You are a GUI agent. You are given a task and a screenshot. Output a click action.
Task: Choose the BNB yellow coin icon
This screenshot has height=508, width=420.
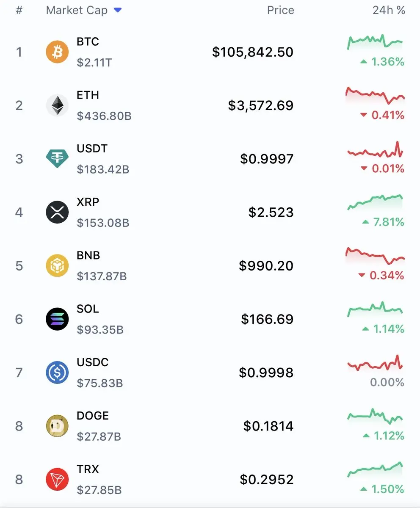pos(57,265)
